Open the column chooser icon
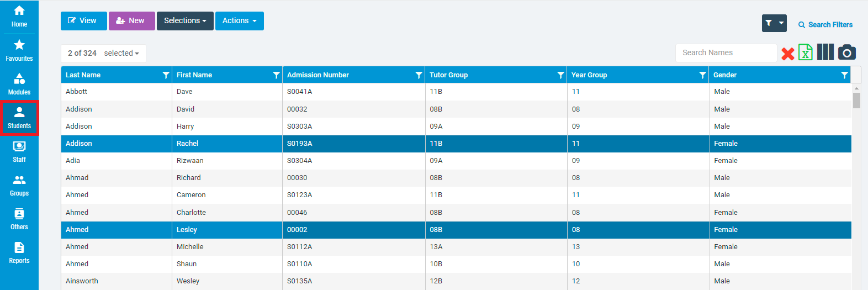This screenshot has width=868, height=290. tap(825, 52)
